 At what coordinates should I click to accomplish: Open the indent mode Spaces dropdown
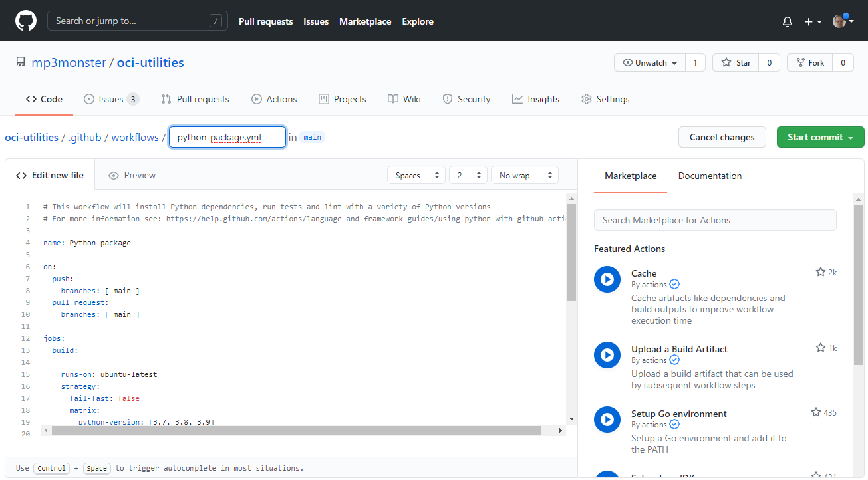(416, 176)
